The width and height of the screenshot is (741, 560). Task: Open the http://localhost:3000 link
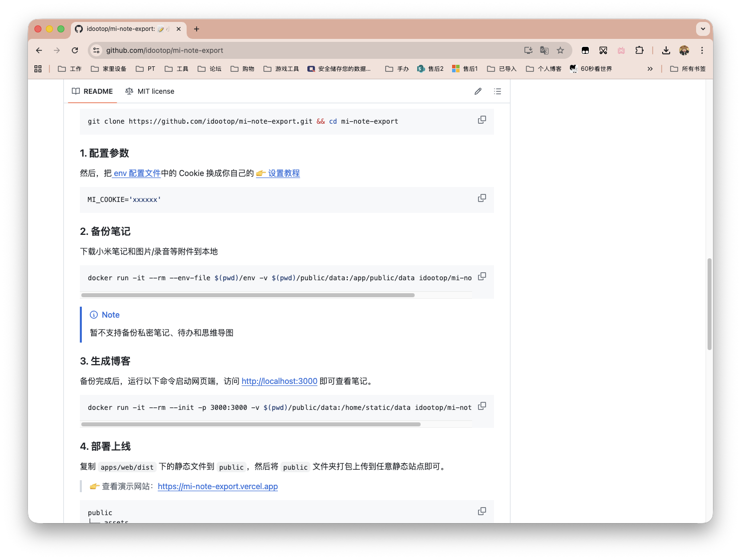pos(279,381)
